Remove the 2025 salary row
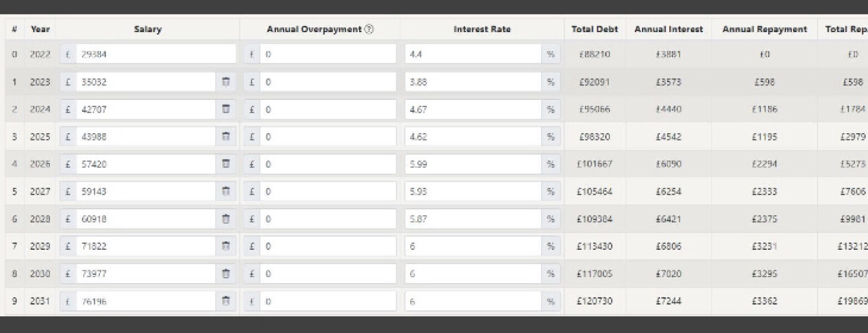This screenshot has width=868, height=333. [x=226, y=137]
